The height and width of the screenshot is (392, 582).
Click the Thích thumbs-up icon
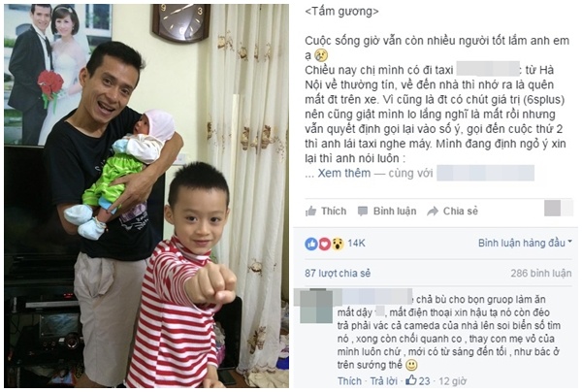(310, 212)
